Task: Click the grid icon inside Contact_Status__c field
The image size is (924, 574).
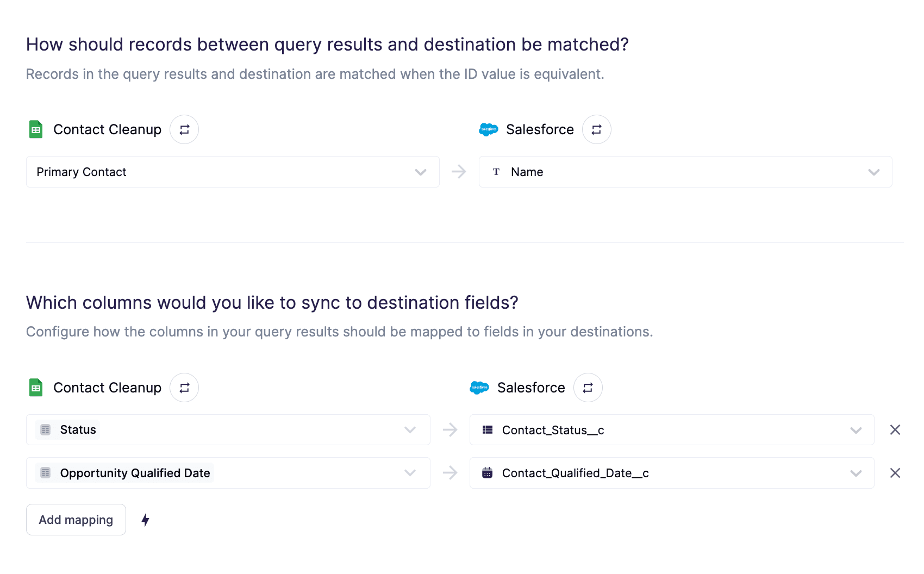Action: [x=487, y=429]
